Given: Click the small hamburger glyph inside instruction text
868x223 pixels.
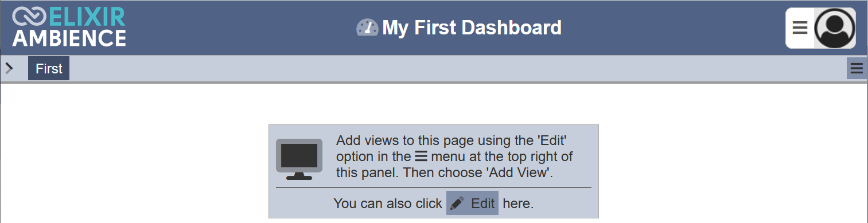Looking at the screenshot, I should point(421,157).
